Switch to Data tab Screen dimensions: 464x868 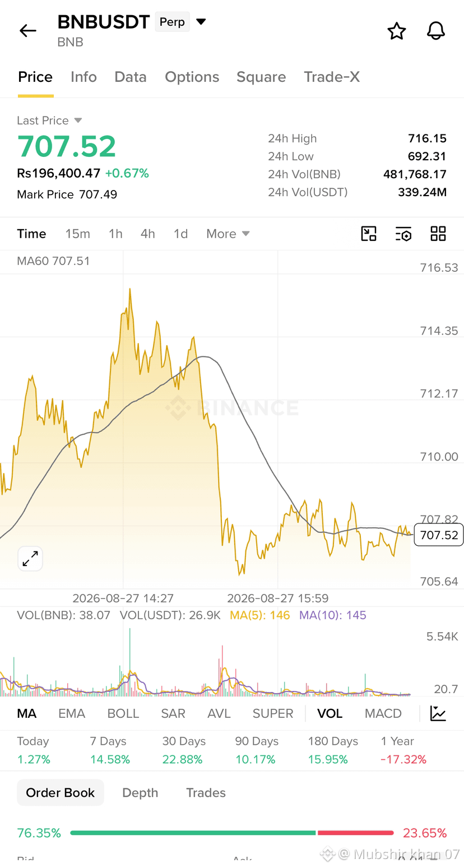coord(131,77)
